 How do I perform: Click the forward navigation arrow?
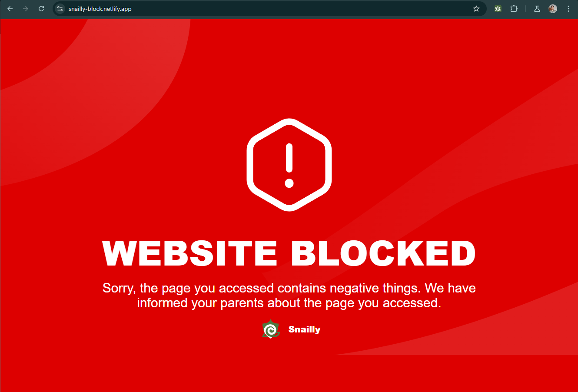tap(26, 9)
